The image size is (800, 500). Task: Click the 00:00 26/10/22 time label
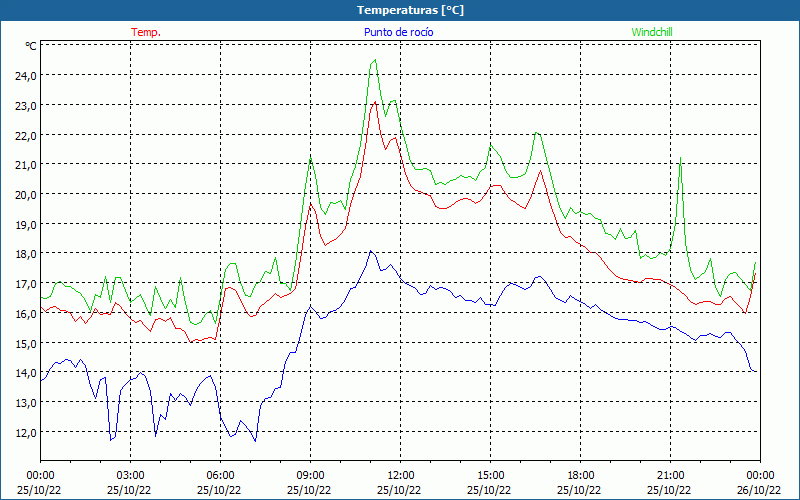[x=760, y=483]
